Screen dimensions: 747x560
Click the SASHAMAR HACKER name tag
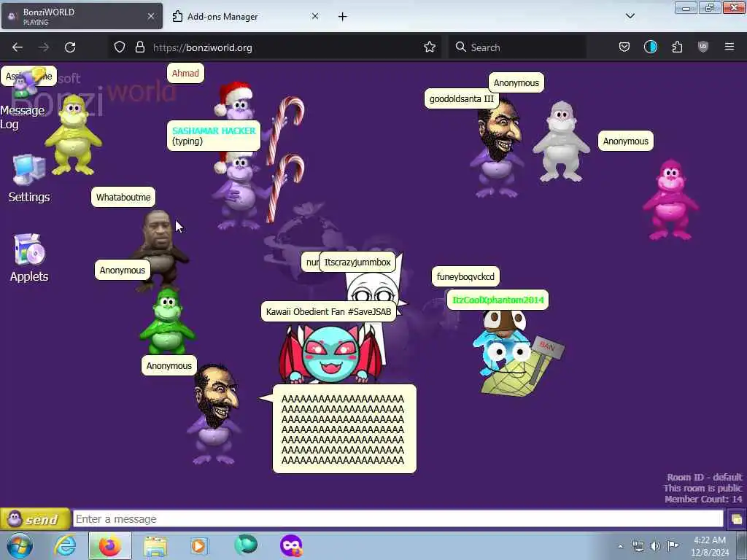[214, 136]
